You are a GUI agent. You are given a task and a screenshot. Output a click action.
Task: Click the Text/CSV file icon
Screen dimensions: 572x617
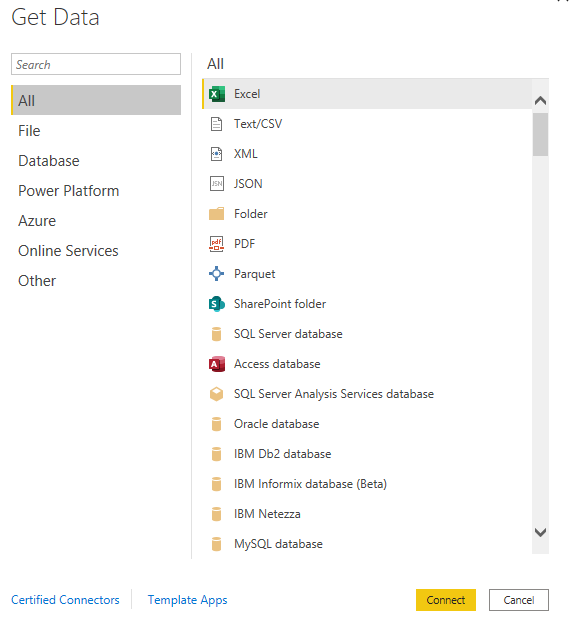click(x=216, y=124)
